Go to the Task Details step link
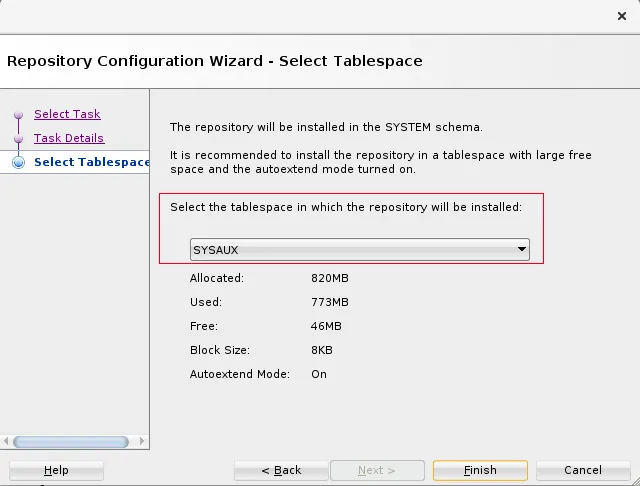The image size is (640, 486). (x=69, y=138)
